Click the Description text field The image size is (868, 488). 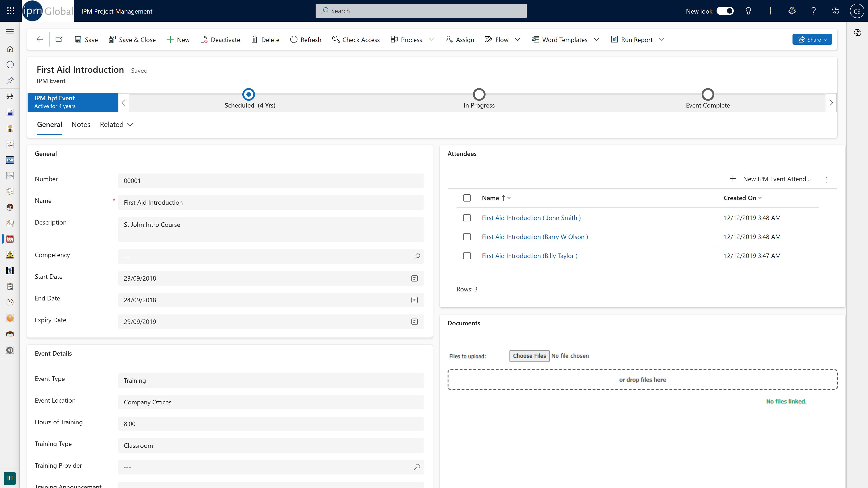click(271, 229)
